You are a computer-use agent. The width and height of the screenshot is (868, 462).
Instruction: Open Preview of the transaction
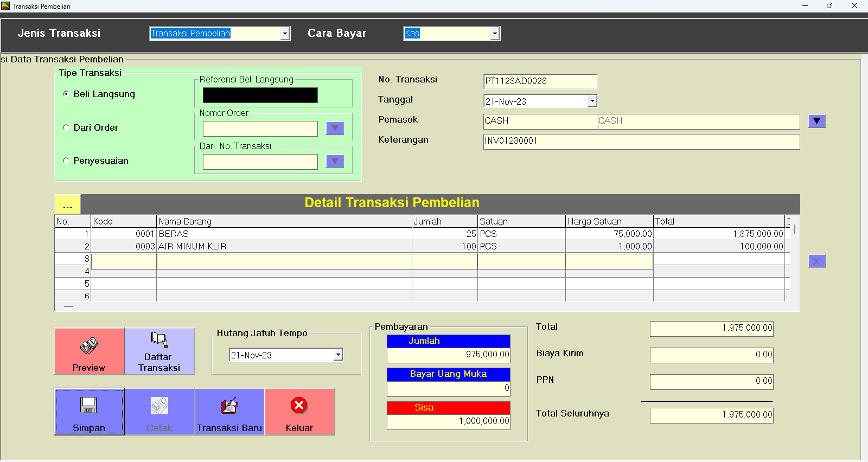pos(89,351)
